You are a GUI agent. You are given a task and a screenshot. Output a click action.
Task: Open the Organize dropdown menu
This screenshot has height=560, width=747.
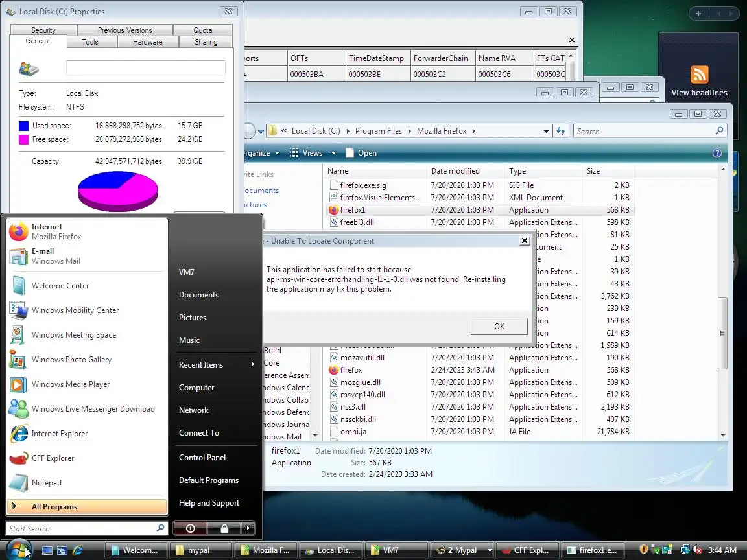click(x=262, y=153)
